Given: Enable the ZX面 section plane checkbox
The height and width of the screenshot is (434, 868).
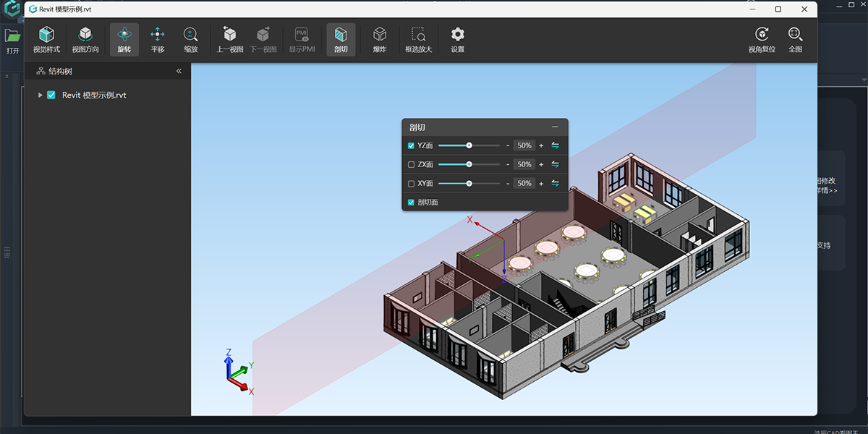Looking at the screenshot, I should (x=412, y=164).
